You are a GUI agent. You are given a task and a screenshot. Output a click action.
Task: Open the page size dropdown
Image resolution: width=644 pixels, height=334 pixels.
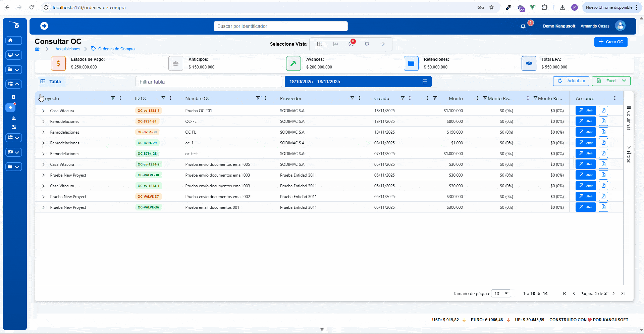501,293
